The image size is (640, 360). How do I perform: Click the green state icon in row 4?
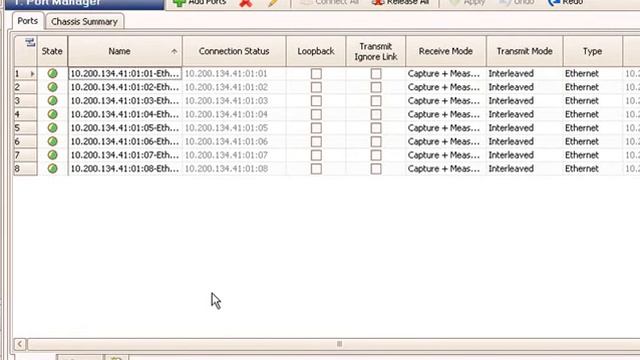(52, 114)
